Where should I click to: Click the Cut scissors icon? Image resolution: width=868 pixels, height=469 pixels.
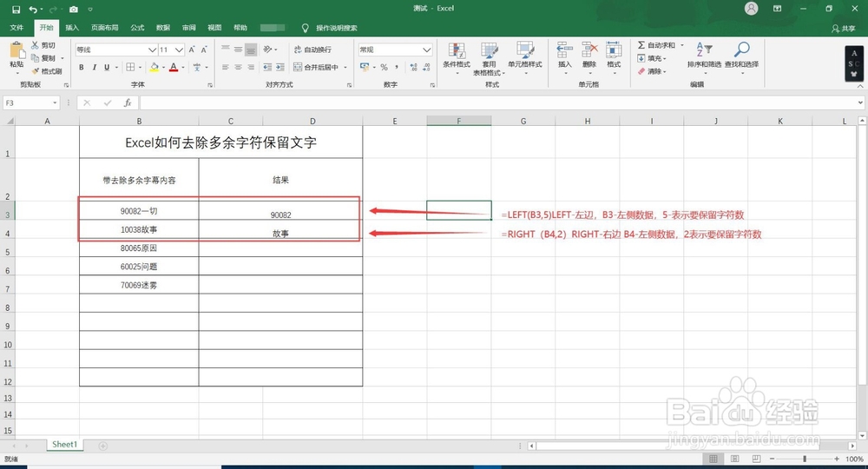(x=36, y=45)
